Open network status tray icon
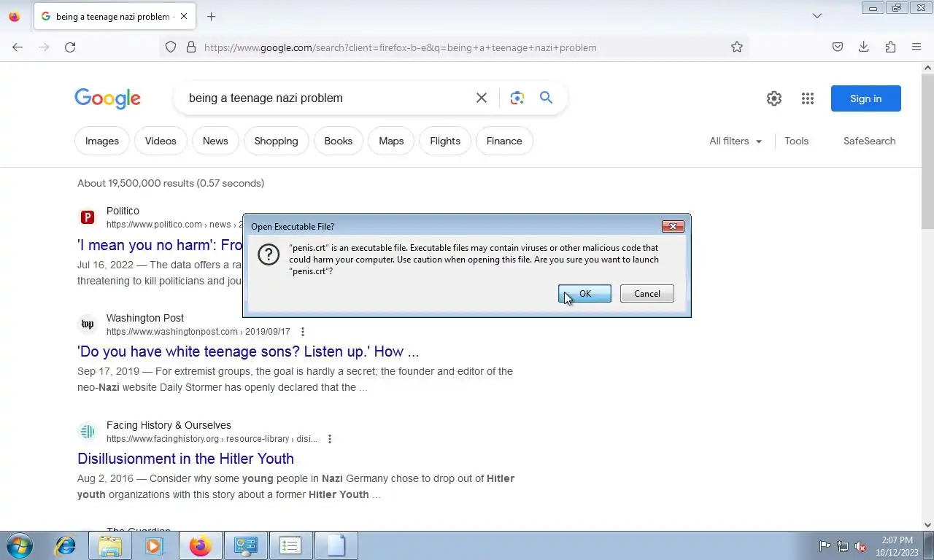The width and height of the screenshot is (934, 560). (x=843, y=546)
